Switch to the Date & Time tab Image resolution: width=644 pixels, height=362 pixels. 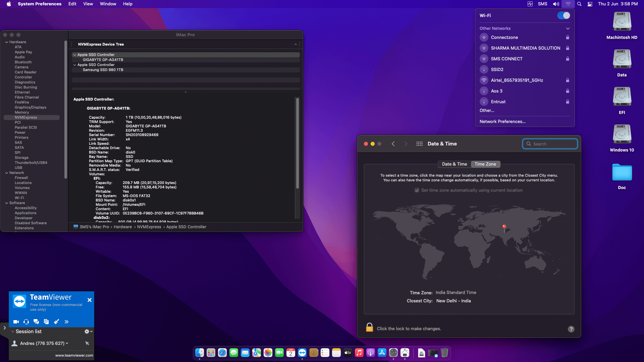point(454,164)
